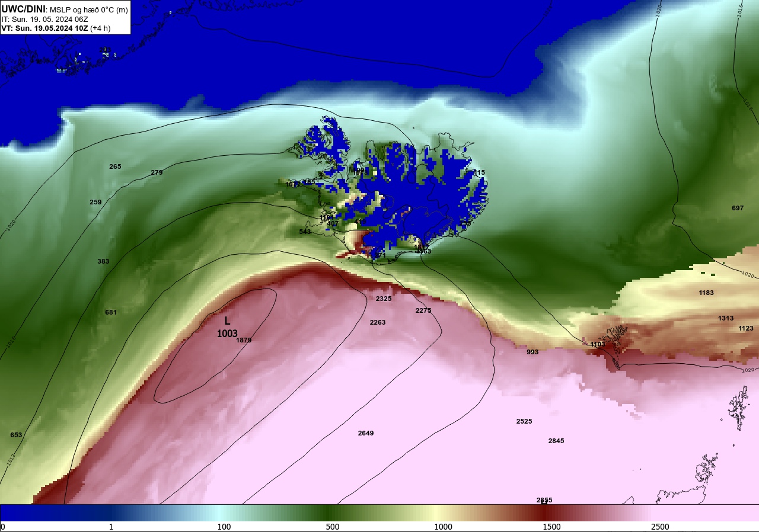Click the colour scale label 1
The image size is (759, 532).
pos(111,527)
